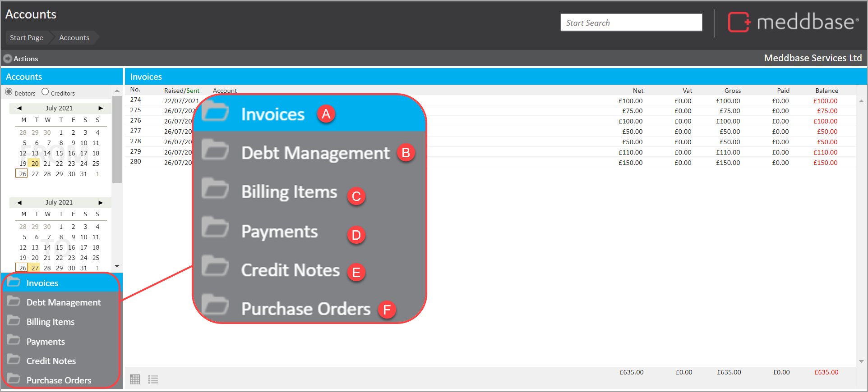Sort by the Balance column header

tap(826, 91)
